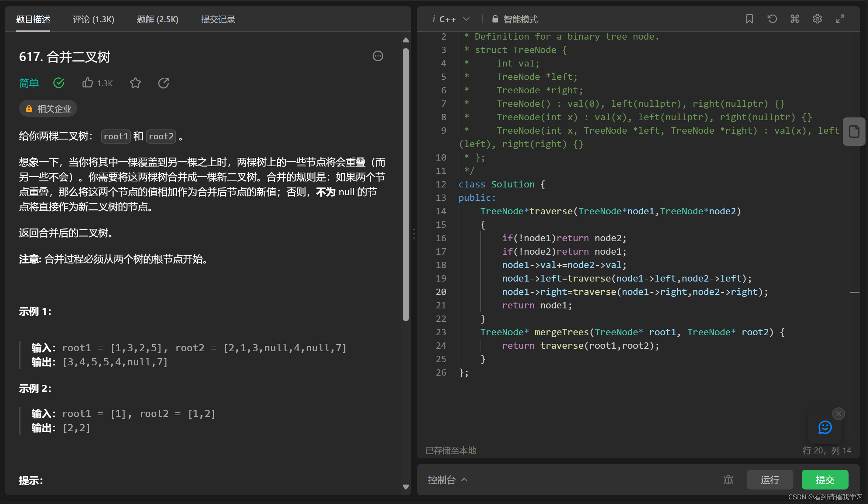Screen dimensions: 868x504
Task: Bookmark this problem in the editor toolbar
Action: 750,19
